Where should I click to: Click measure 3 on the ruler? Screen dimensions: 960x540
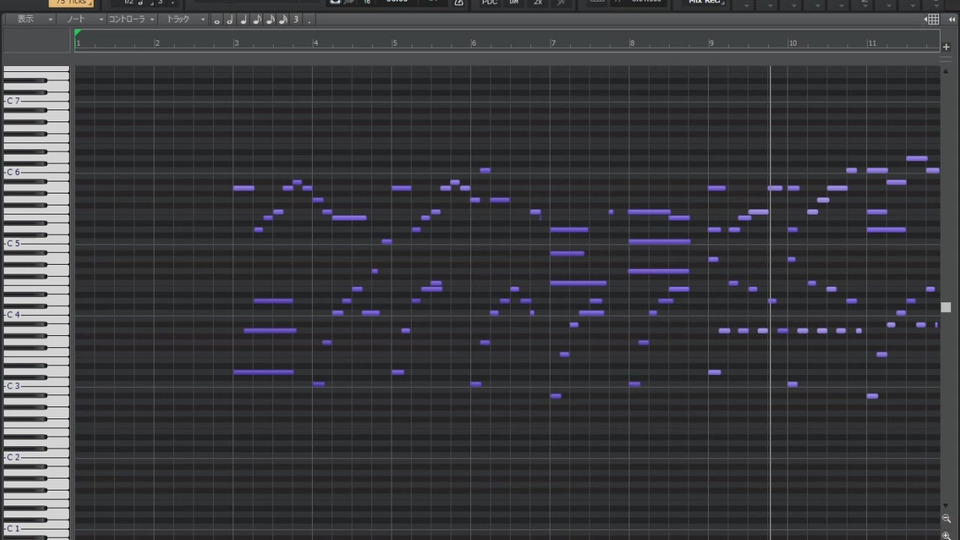236,43
